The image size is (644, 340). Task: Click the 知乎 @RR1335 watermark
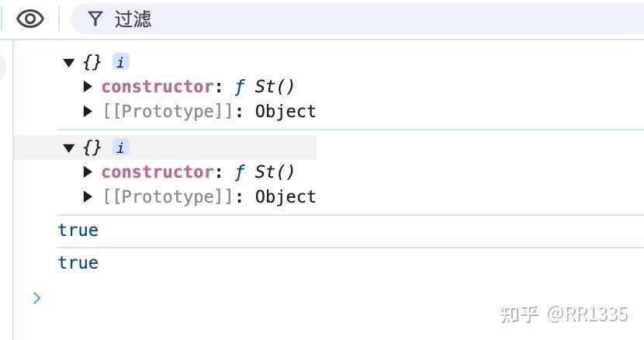[x=564, y=314]
